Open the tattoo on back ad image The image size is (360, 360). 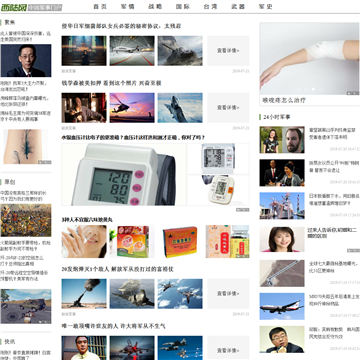click(27, 147)
